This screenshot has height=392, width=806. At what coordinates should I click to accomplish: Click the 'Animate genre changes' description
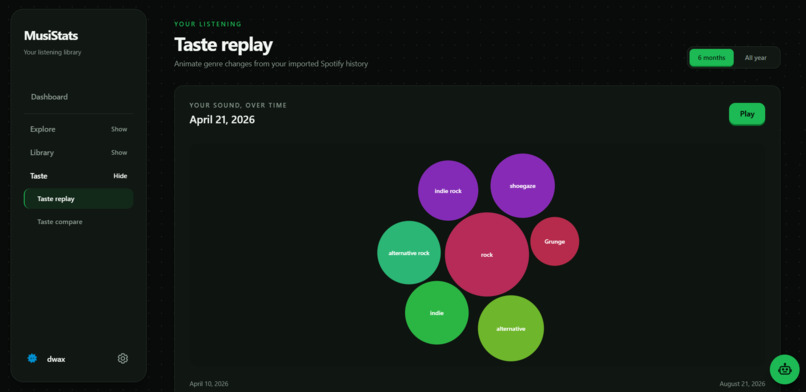pos(271,64)
